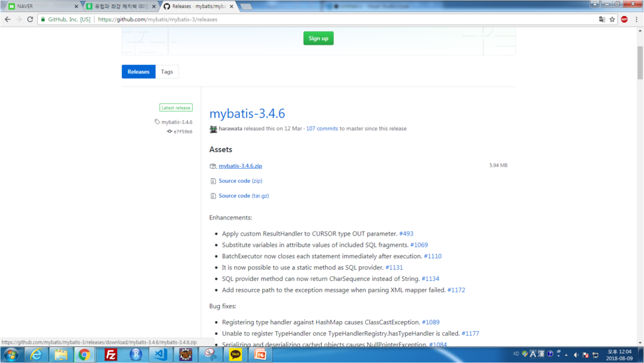Screen dimensions: 644x363
Task: Click the scrollbar down arrow
Action: (x=640, y=343)
